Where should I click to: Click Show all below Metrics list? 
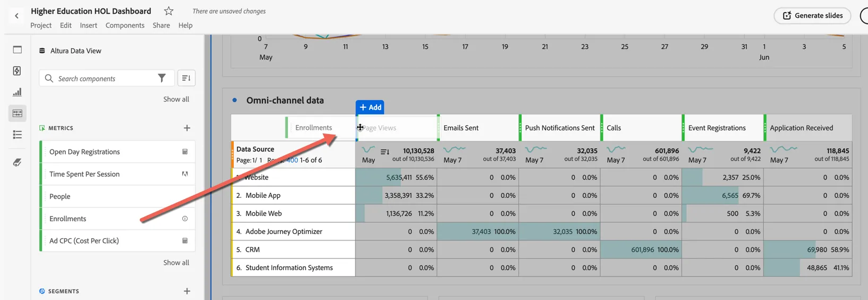coord(176,262)
